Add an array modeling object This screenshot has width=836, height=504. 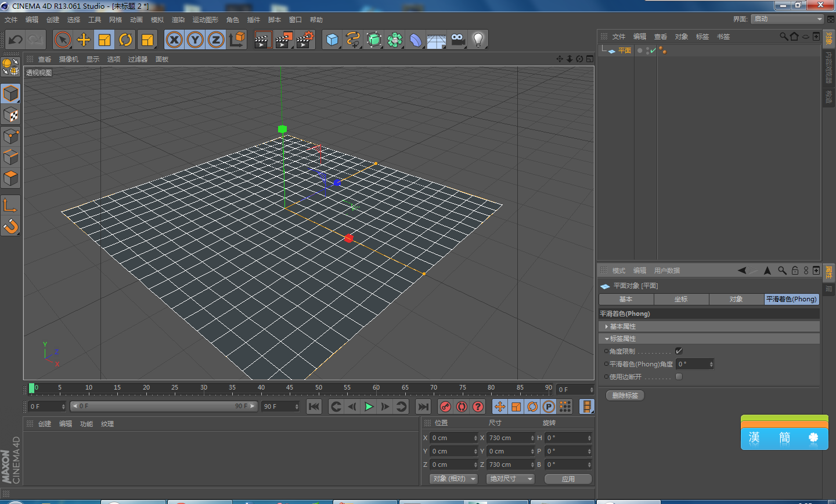pyautogui.click(x=395, y=39)
